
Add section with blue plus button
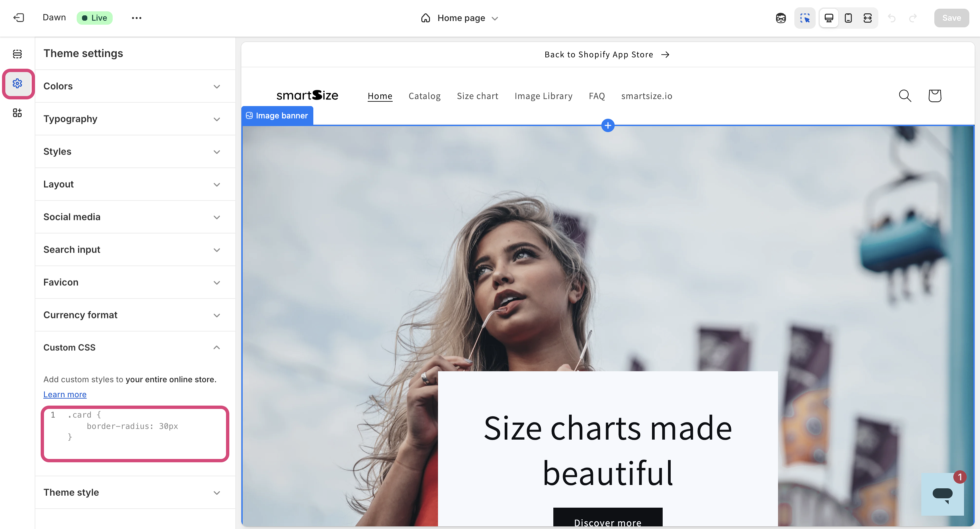click(x=608, y=126)
